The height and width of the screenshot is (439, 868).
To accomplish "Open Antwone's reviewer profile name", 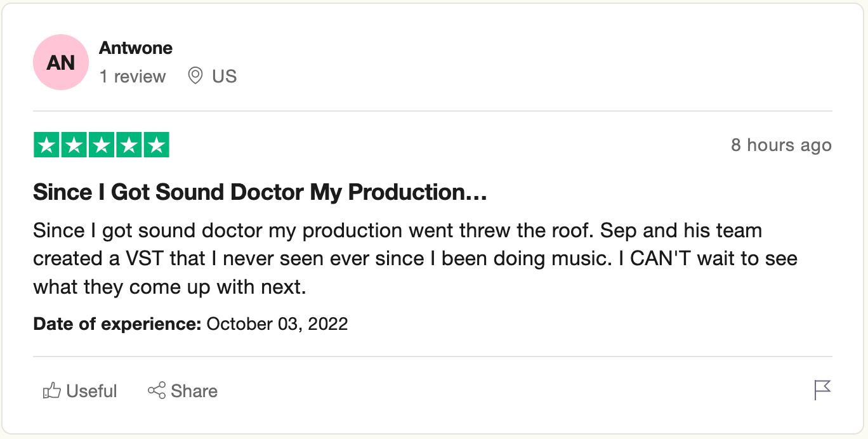I will tap(136, 48).
